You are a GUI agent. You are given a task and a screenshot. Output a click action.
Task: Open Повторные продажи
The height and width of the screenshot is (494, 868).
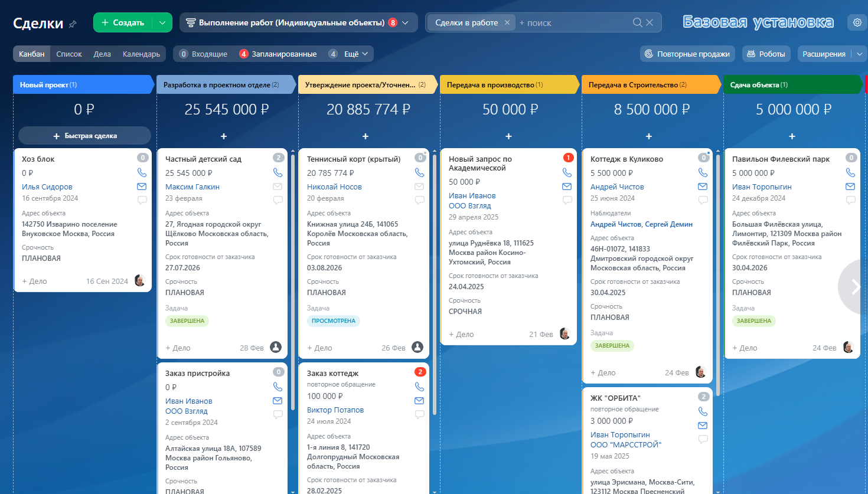tap(687, 54)
